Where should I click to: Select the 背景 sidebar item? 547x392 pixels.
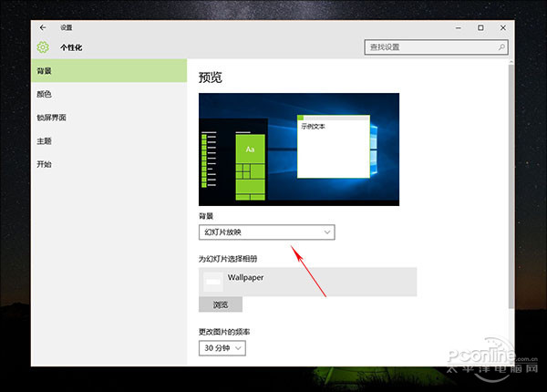tap(108, 71)
